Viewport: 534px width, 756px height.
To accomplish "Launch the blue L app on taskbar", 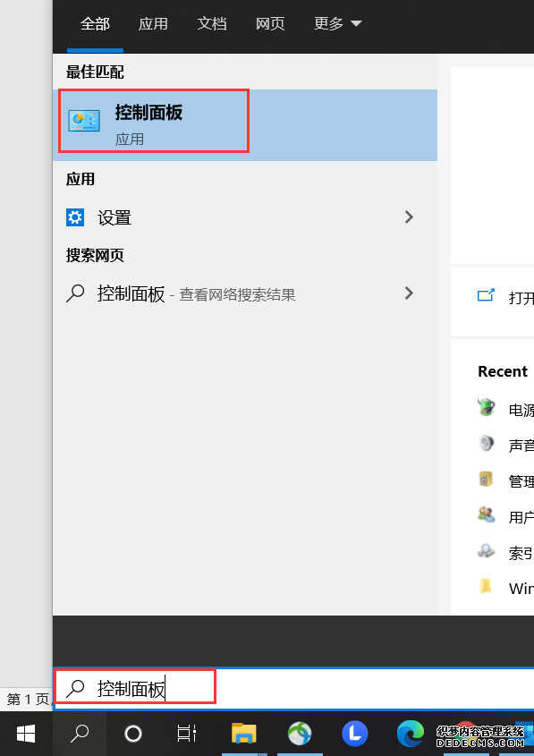I will pyautogui.click(x=355, y=734).
